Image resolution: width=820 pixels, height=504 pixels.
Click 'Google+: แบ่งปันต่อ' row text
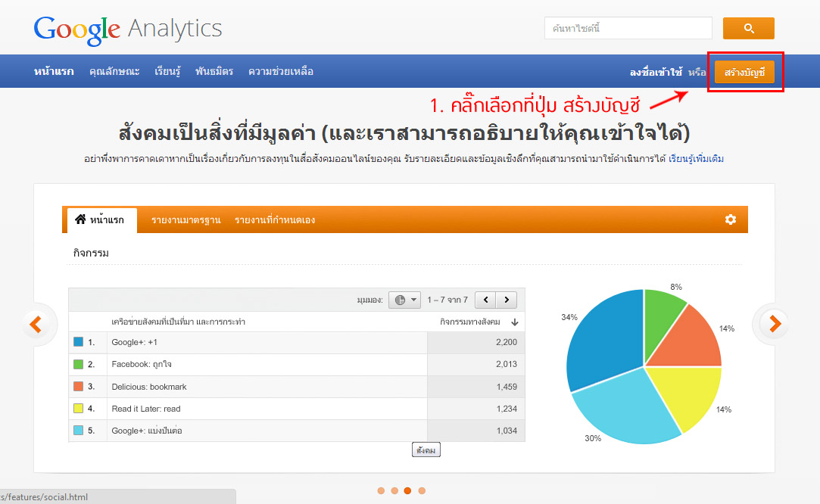(x=147, y=431)
